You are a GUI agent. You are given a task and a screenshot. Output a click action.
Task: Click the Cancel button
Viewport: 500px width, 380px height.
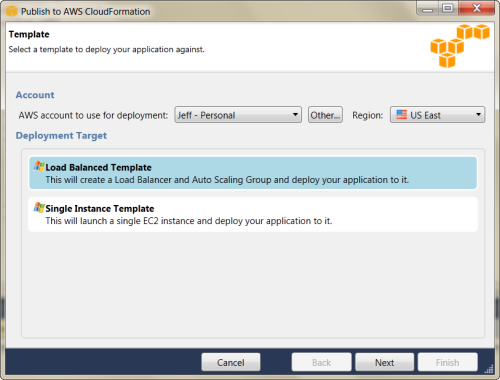tap(231, 362)
